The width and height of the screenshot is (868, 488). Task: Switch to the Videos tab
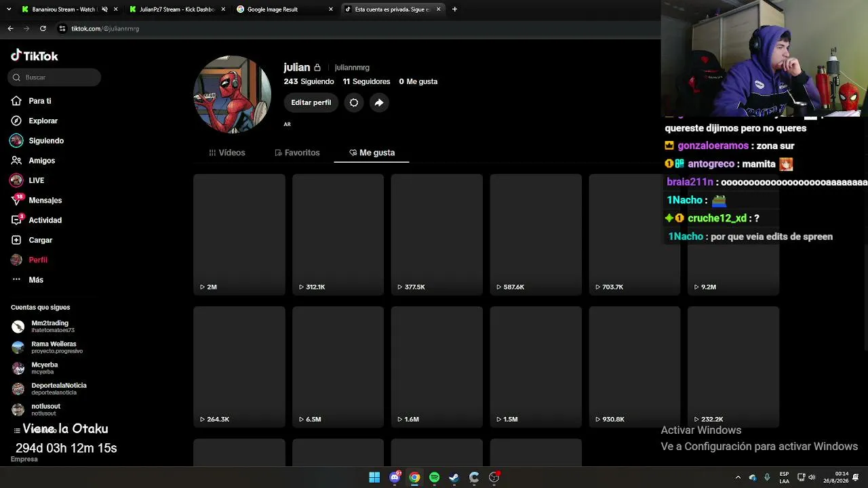(x=227, y=152)
